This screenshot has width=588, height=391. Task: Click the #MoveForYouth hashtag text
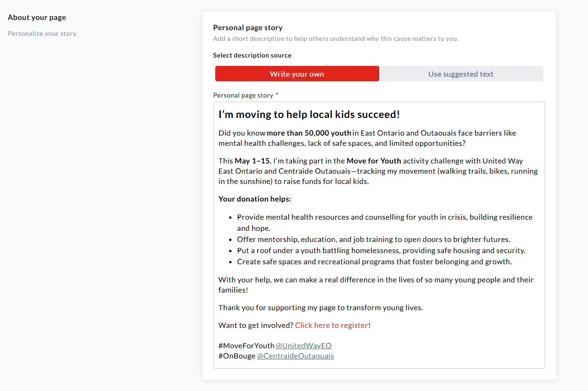246,345
